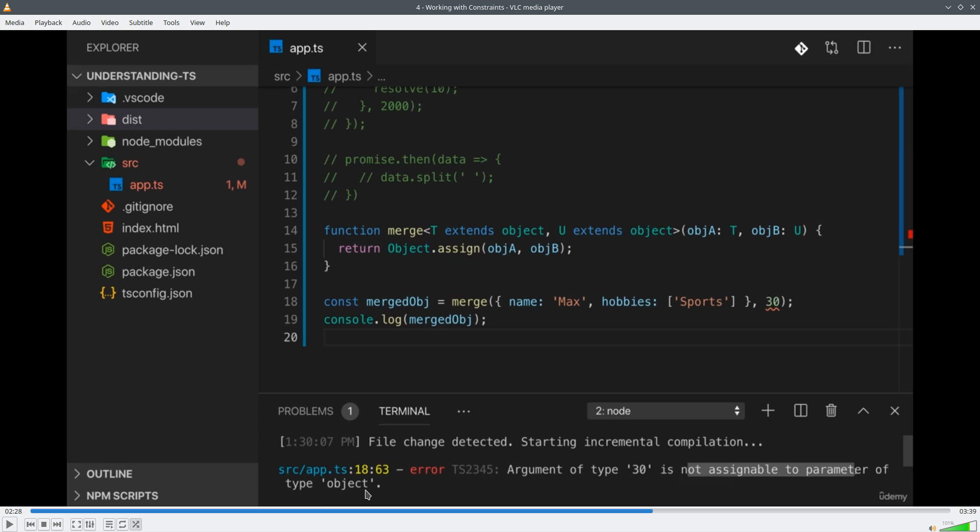Toggle fullscreen video mode
The height and width of the screenshot is (532, 980).
[x=77, y=524]
